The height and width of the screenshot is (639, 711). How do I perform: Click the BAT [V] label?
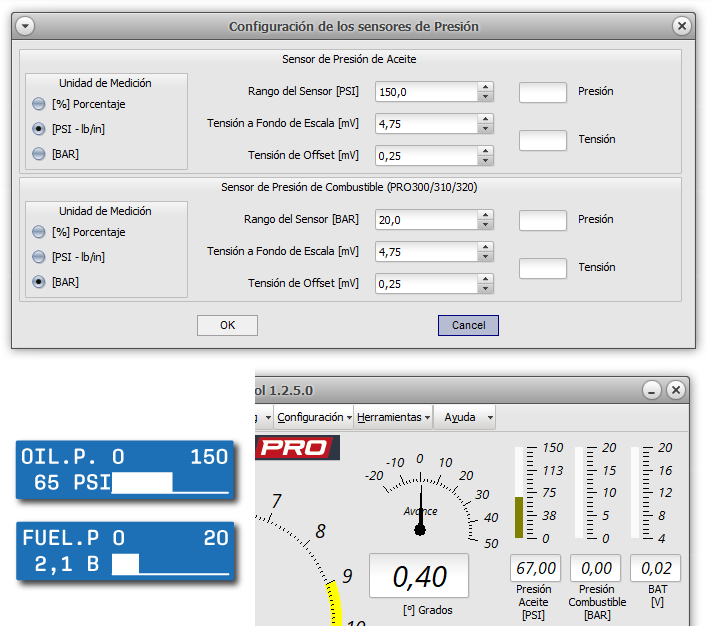657,595
